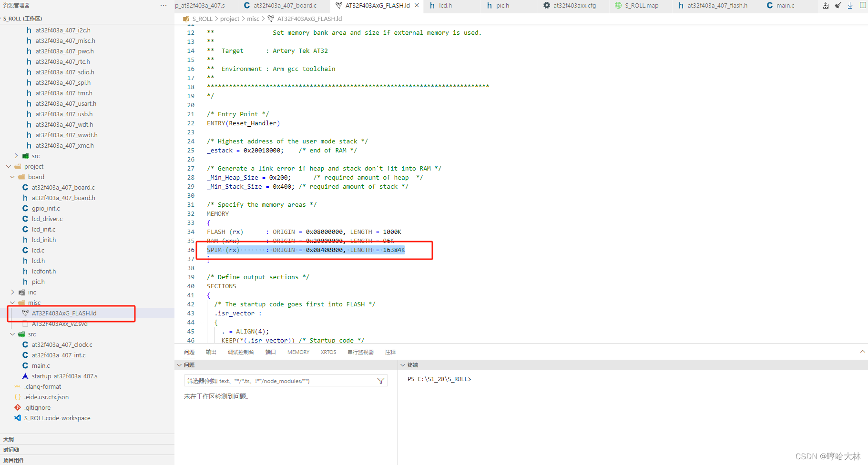
Task: Click the download-to-device icon
Action: (x=850, y=5)
